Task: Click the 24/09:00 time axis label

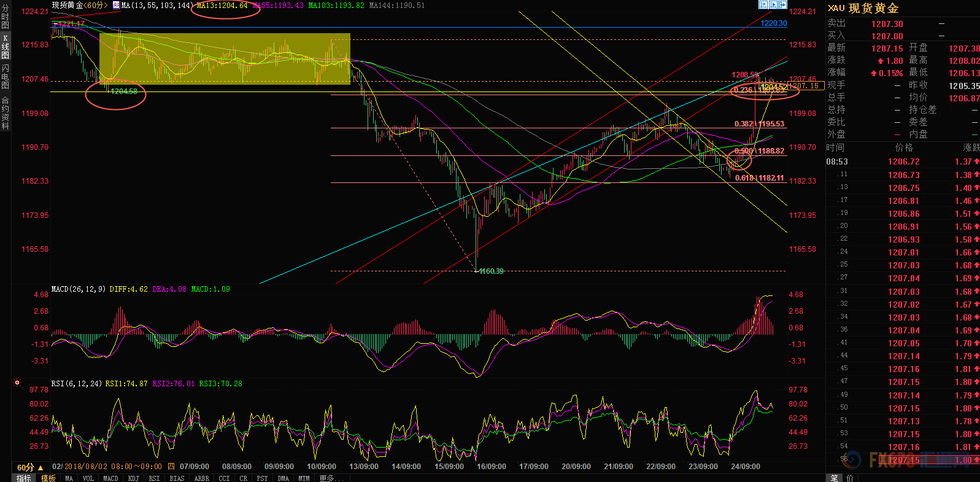Action: [x=746, y=467]
